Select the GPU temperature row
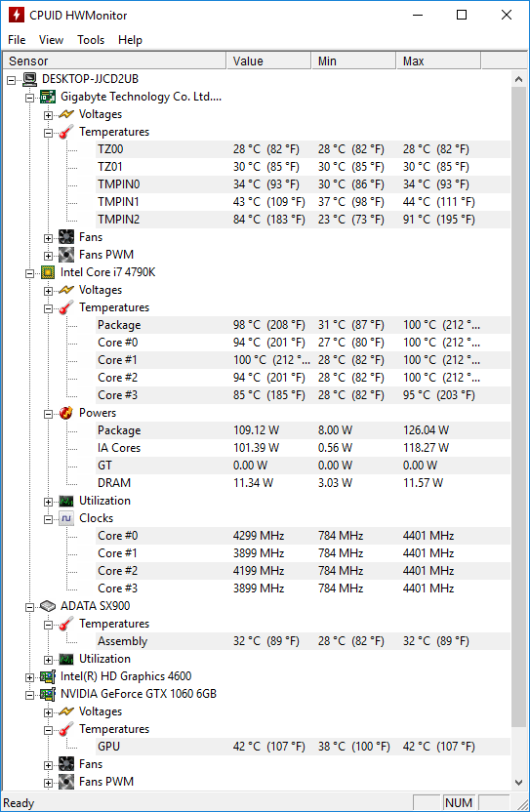The height and width of the screenshot is (812, 530). pos(304,747)
